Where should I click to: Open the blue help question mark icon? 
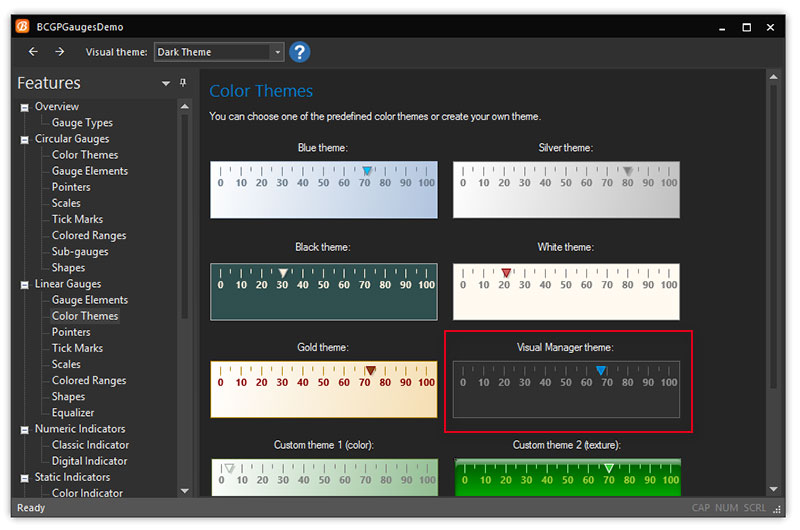299,52
